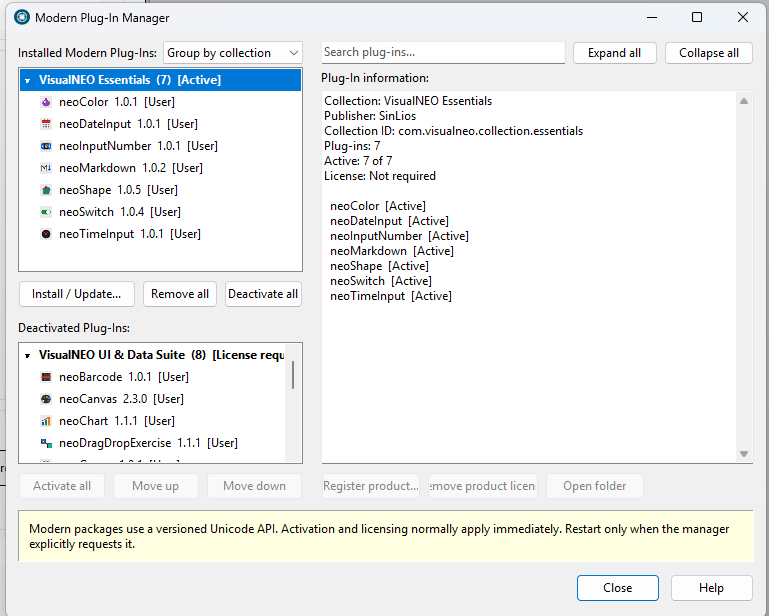
Task: Select the neoColor 1.0.1 row
Action: pos(160,102)
